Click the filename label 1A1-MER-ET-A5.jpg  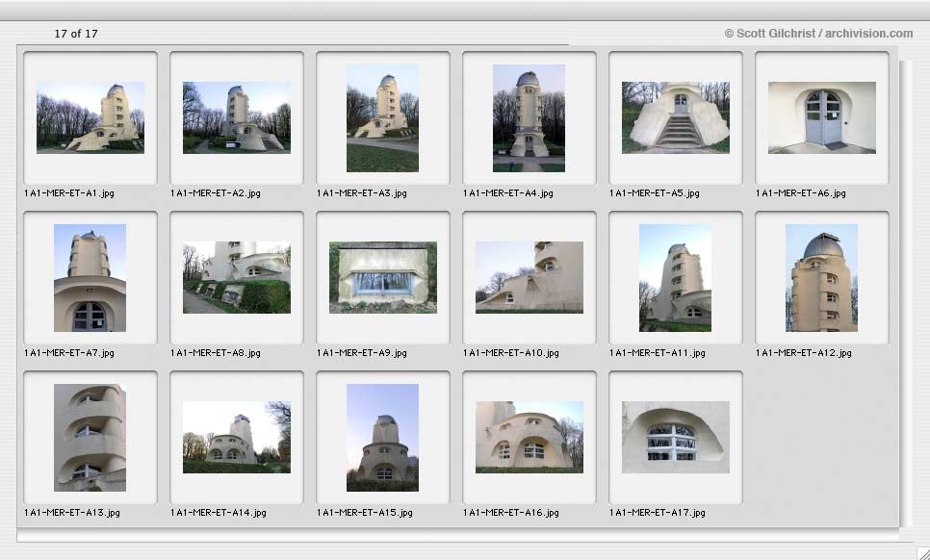(x=655, y=193)
